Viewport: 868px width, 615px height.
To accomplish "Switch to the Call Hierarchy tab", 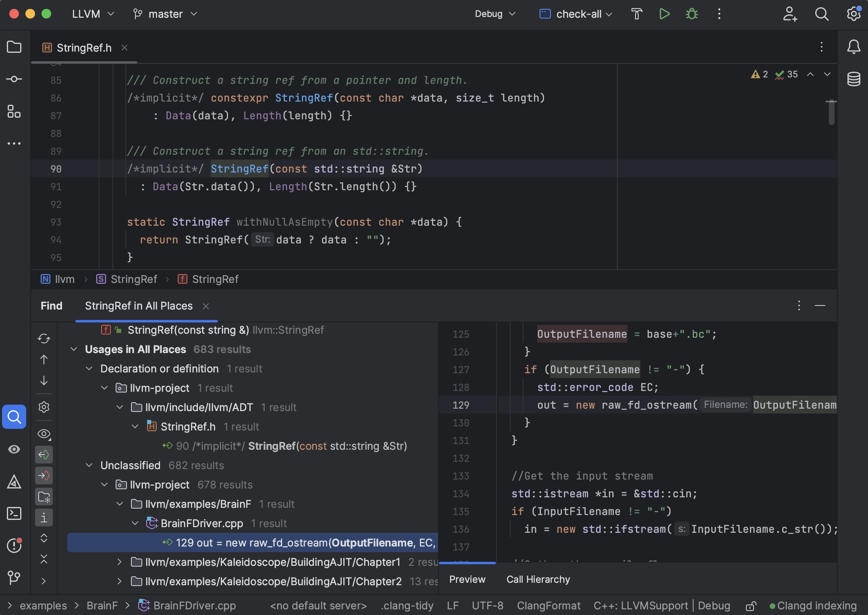I will (x=538, y=580).
